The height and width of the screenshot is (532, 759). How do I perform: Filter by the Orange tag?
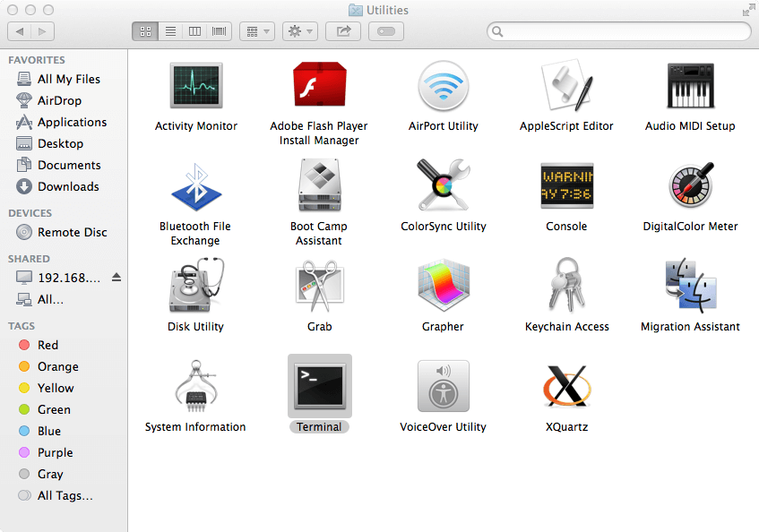pyautogui.click(x=64, y=366)
